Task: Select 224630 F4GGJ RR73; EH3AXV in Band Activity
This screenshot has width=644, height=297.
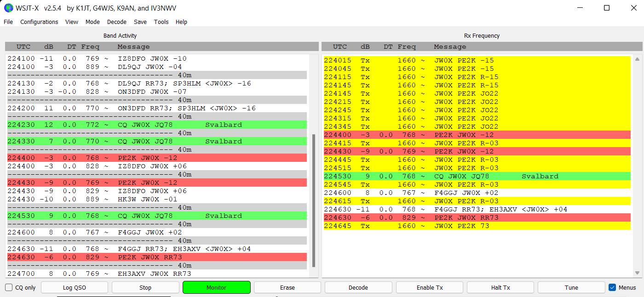Action: point(157,249)
